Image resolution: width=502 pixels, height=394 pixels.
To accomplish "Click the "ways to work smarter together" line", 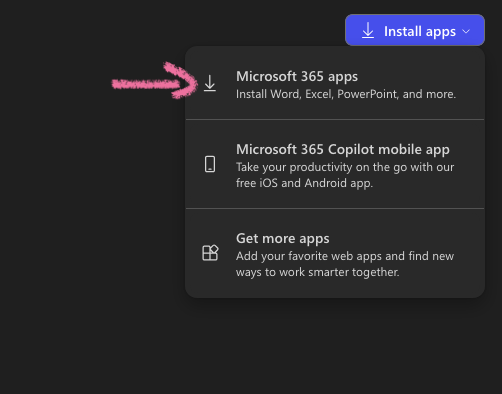I will click(317, 272).
